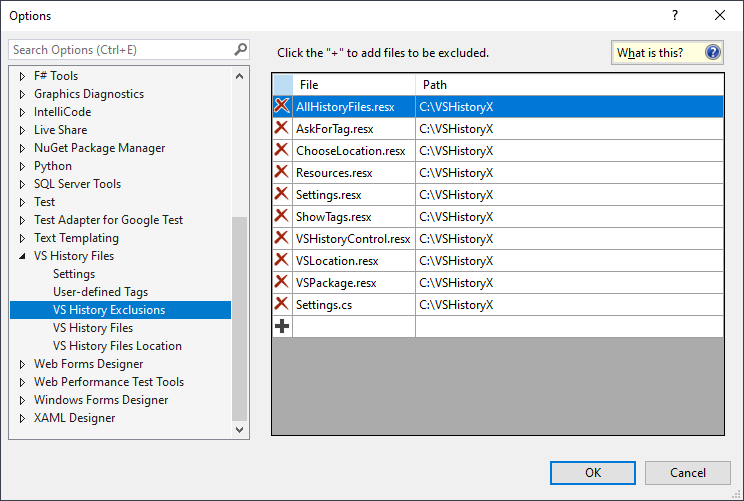This screenshot has height=501, width=744.
Task: Delete Settings.resx using its red X
Action: 282,194
